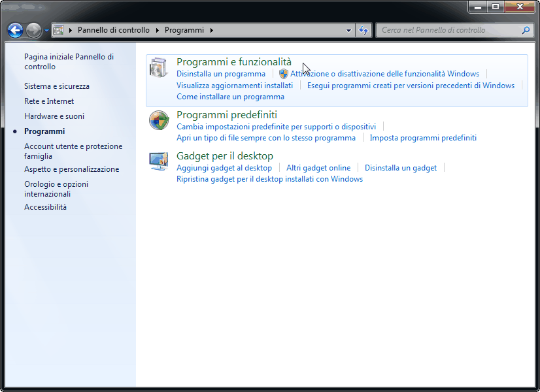Open the recent pages dropdown arrow

click(x=47, y=30)
